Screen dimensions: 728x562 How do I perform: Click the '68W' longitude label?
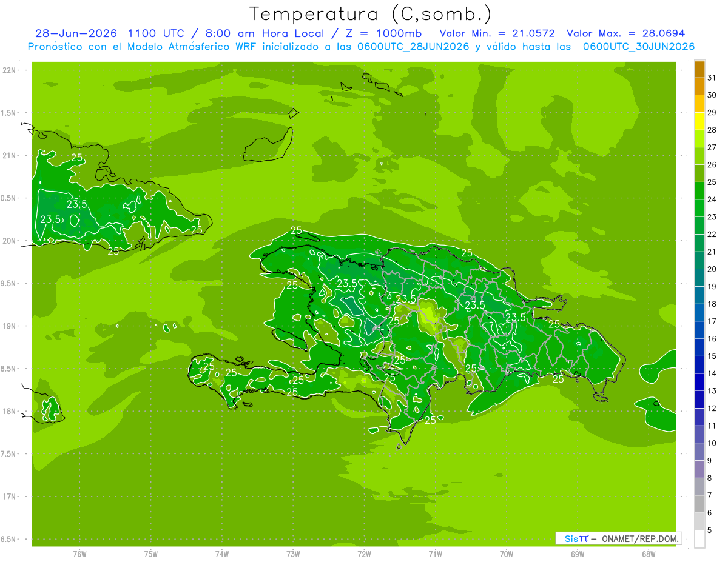point(649,554)
